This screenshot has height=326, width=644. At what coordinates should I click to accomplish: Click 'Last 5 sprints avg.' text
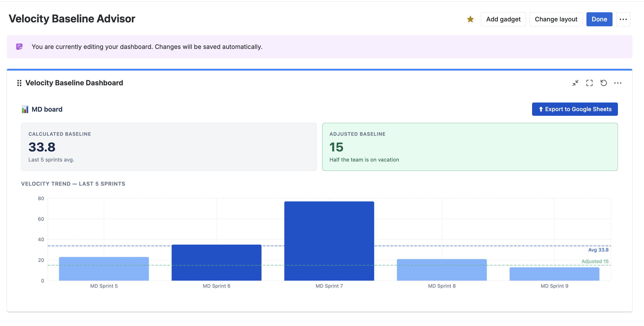pos(51,160)
